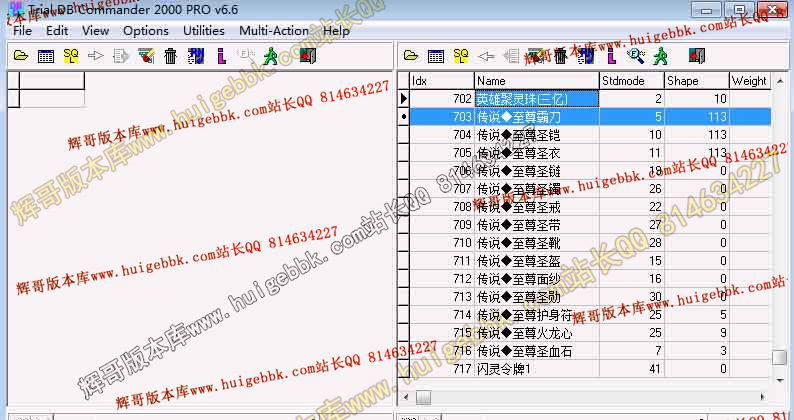Screen dimensions: 794x420
Task: Click the right-pointing arrow icon in left toolbar
Action: tap(96, 56)
